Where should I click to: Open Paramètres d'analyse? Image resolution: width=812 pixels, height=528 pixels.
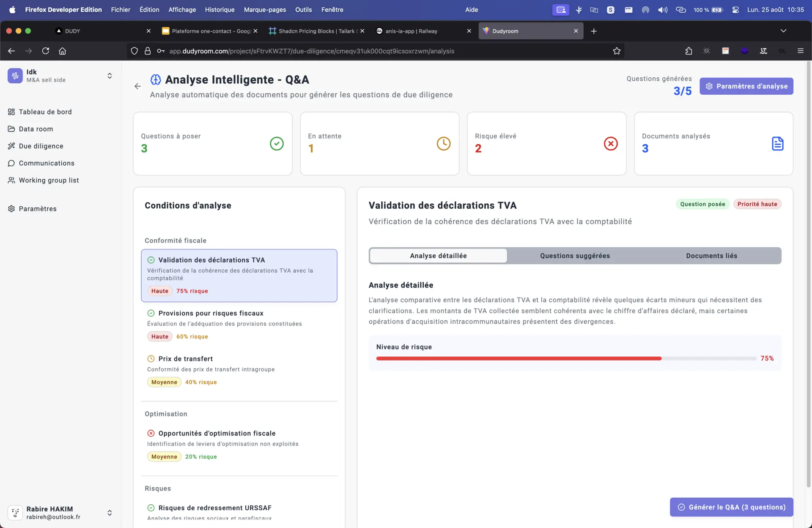tap(746, 86)
